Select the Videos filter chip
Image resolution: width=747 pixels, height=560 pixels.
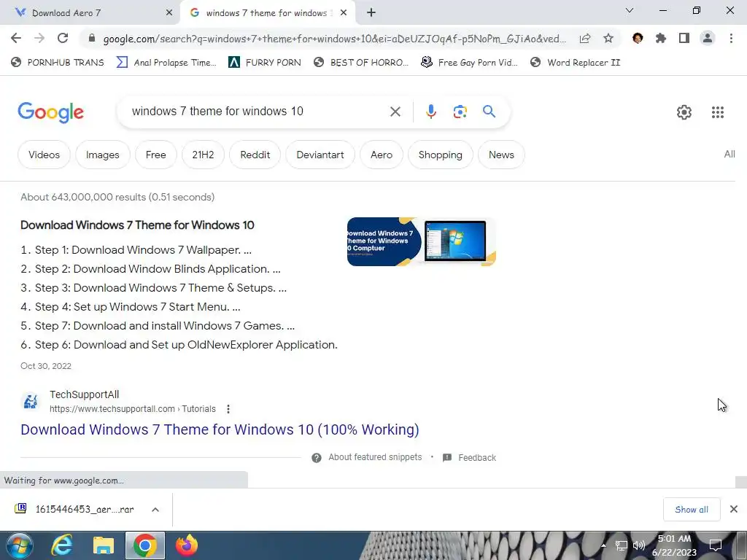click(x=44, y=155)
